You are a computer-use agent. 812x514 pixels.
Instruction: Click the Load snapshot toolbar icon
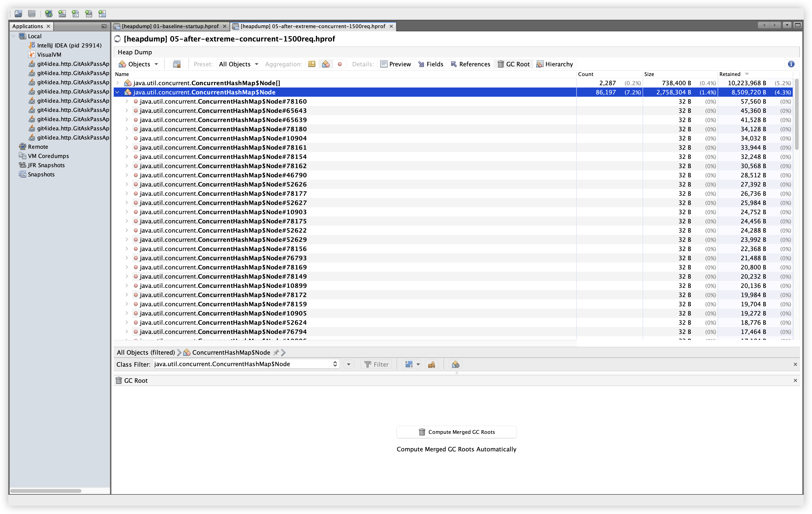pos(19,14)
